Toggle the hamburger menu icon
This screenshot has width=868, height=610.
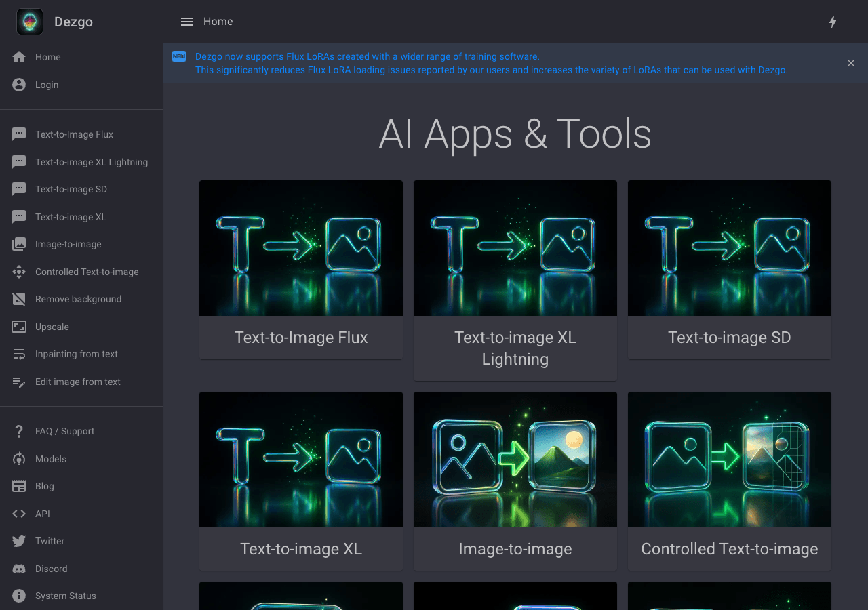click(187, 22)
